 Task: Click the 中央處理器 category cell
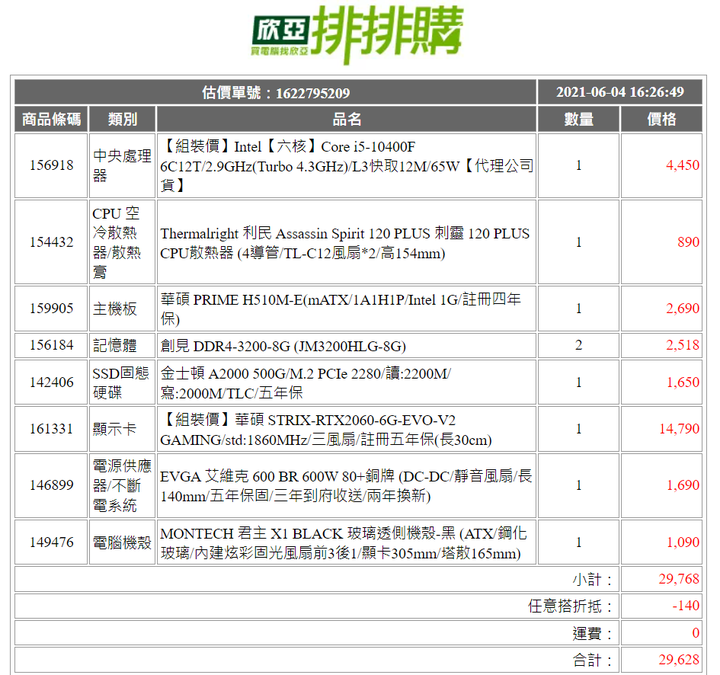[122, 165]
